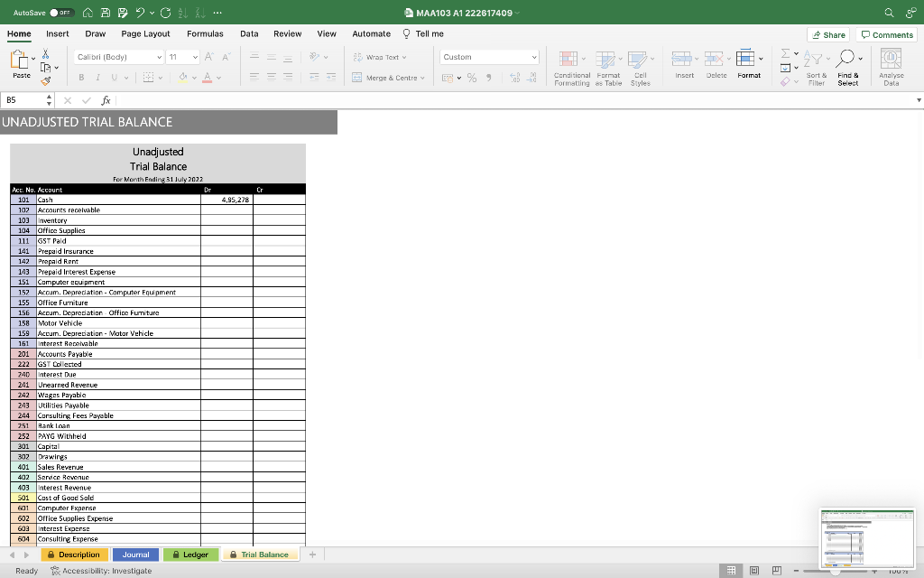The image size is (924, 578).
Task: Toggle Wrap Text
Action: (x=379, y=57)
